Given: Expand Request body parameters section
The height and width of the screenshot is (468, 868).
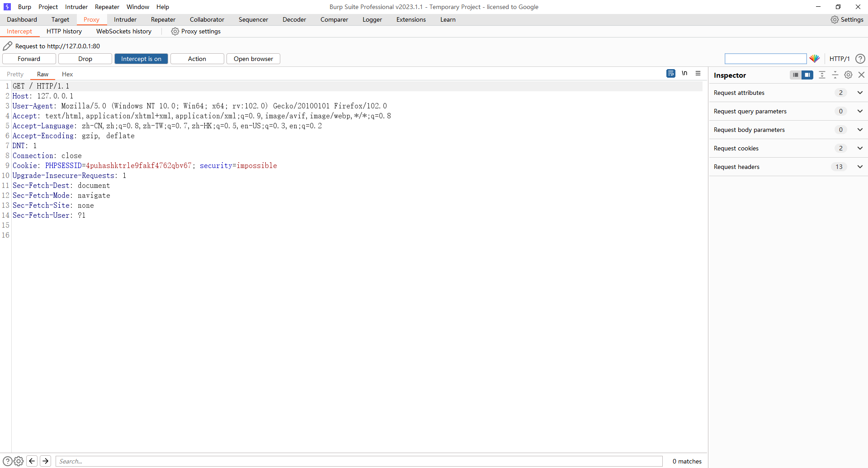Looking at the screenshot, I should click(788, 130).
